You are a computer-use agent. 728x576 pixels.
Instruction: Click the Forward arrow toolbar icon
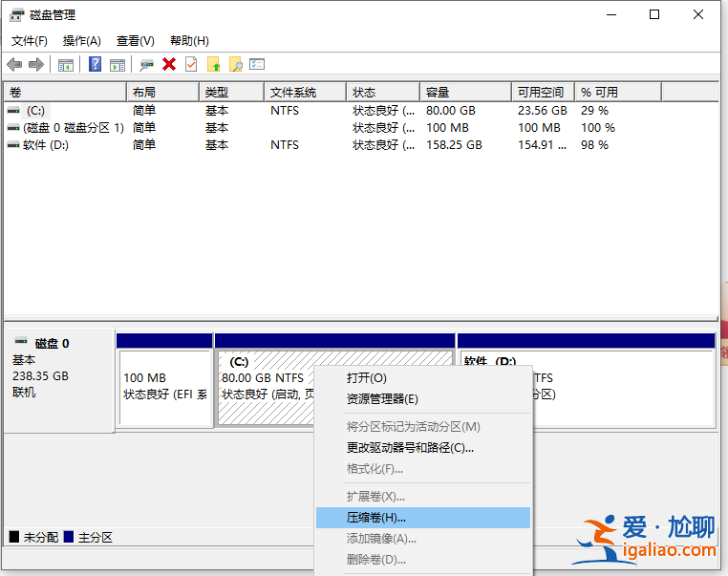[36, 65]
